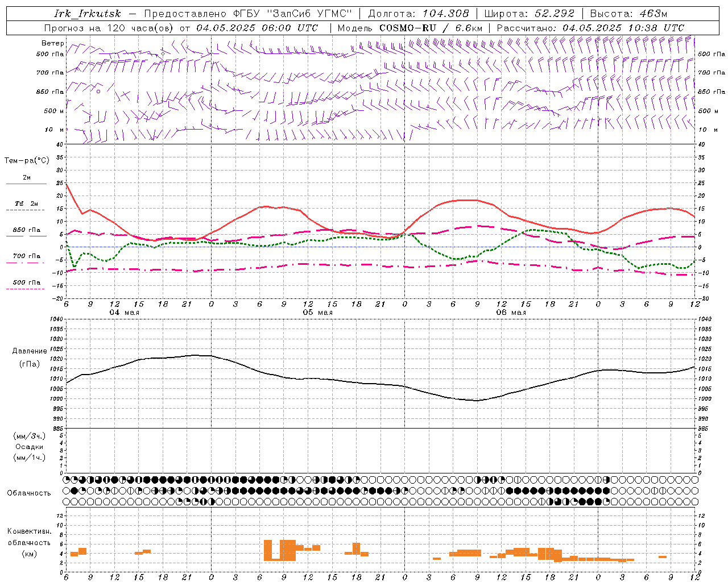Click the Высота: 463м header text
The height and width of the screenshot is (582, 728).
pos(628,14)
